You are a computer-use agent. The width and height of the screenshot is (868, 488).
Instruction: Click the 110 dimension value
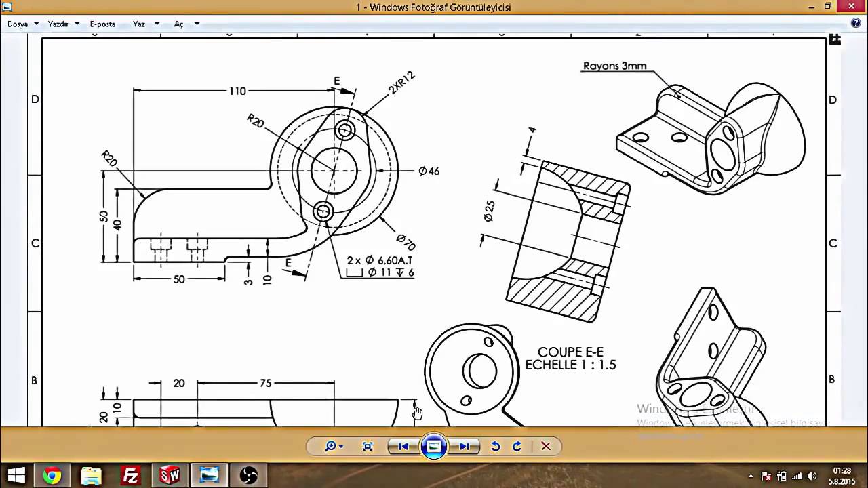click(x=237, y=91)
